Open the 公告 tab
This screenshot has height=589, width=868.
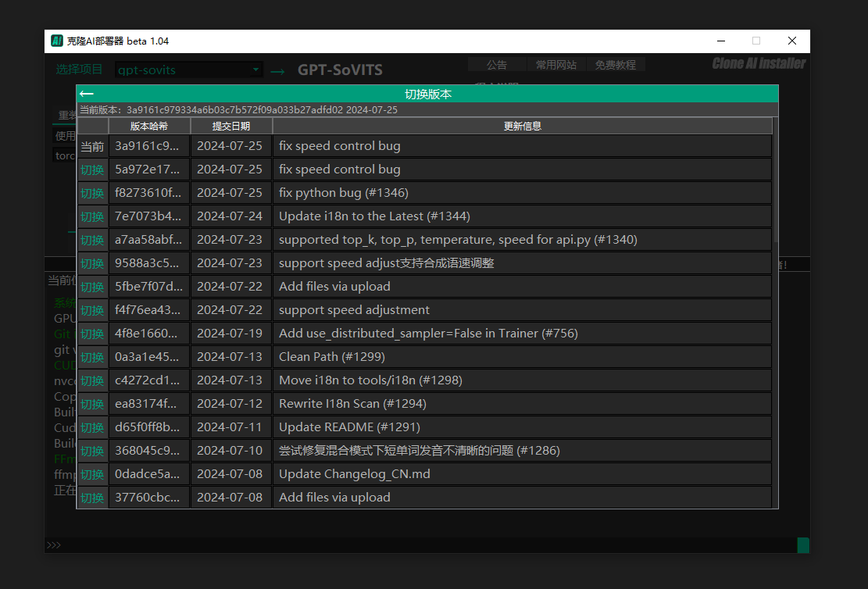(x=497, y=65)
